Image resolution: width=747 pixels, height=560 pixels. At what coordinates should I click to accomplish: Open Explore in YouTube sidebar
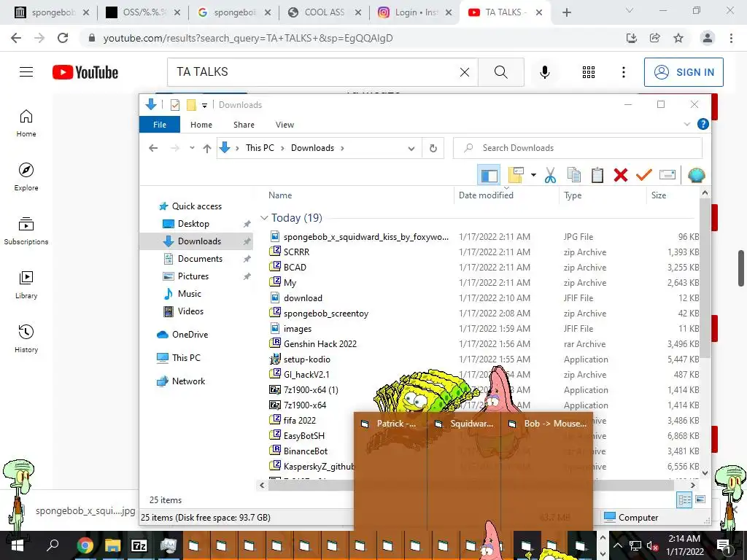click(26, 176)
